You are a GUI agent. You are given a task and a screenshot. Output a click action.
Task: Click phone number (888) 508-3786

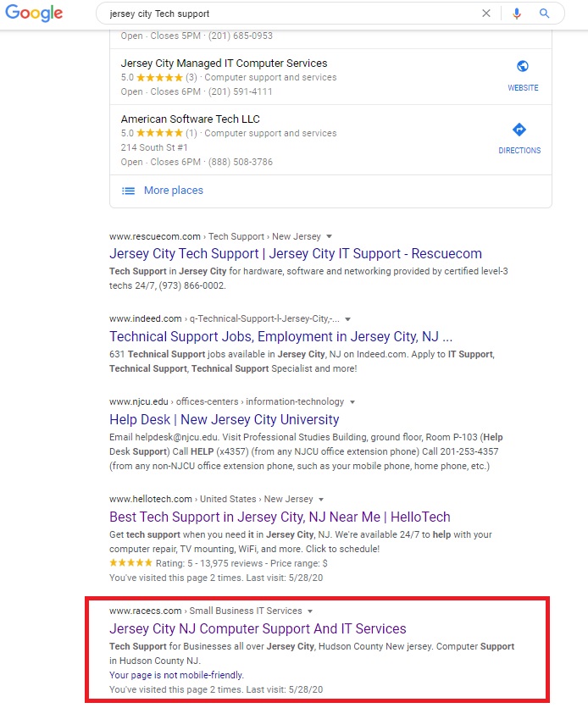coord(241,162)
